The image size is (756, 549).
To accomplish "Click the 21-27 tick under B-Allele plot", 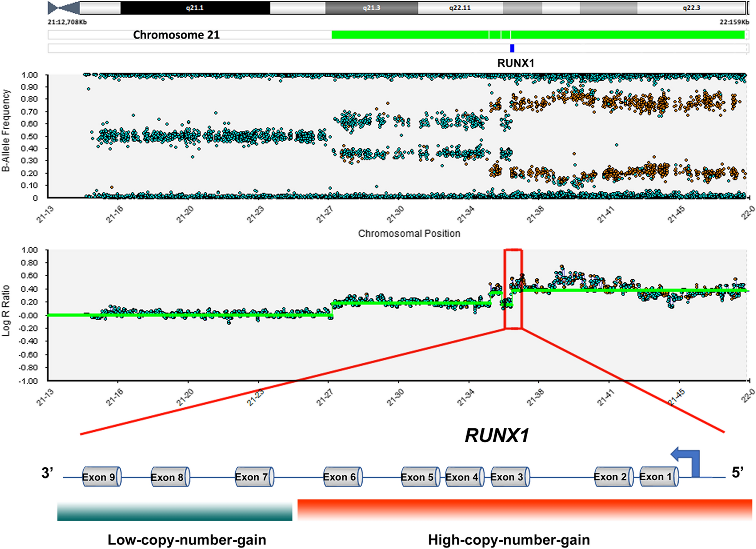I will [x=325, y=214].
